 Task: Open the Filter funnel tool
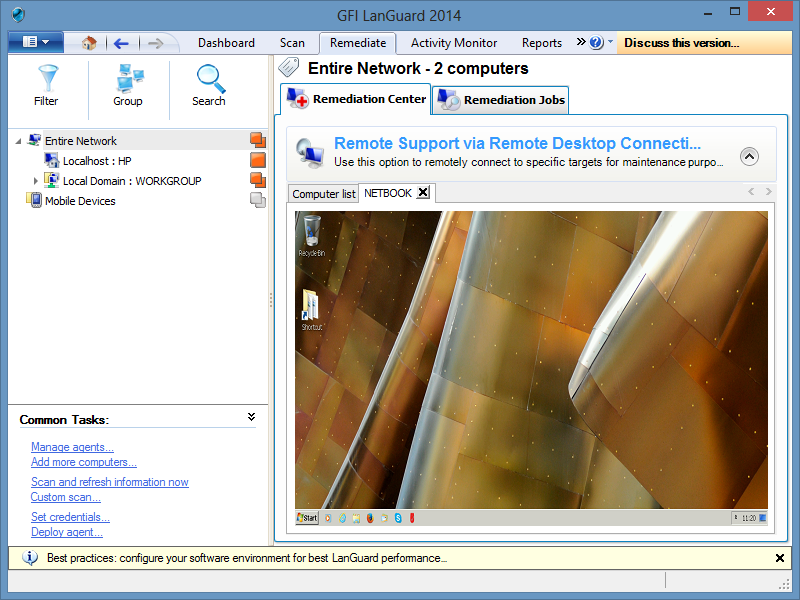coord(46,86)
